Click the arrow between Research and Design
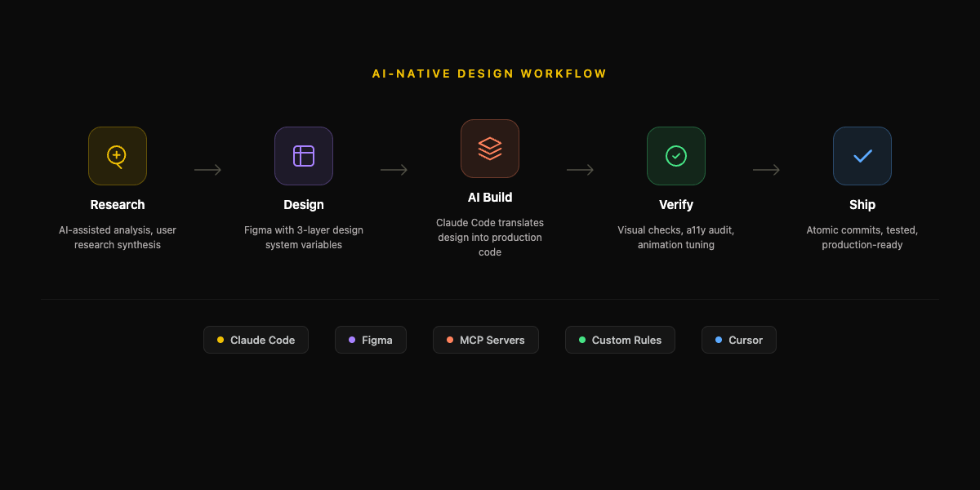Viewport: 980px width, 490px height. 207,170
